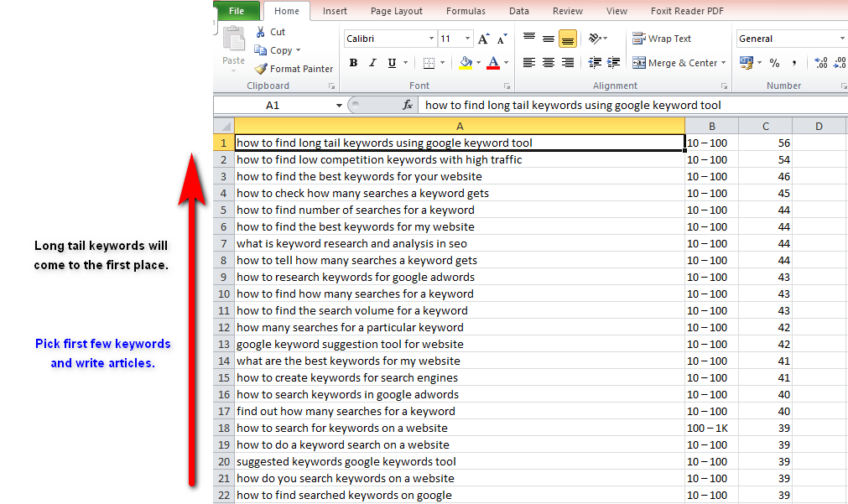Switch to the Insert tab
The height and width of the screenshot is (504, 848).
335,11
